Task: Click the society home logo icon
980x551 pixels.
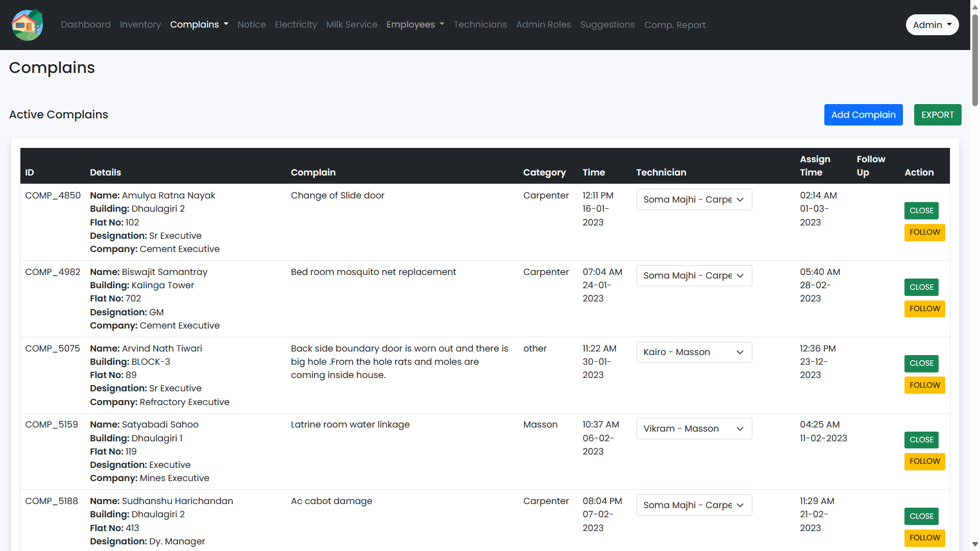Action: tap(27, 24)
